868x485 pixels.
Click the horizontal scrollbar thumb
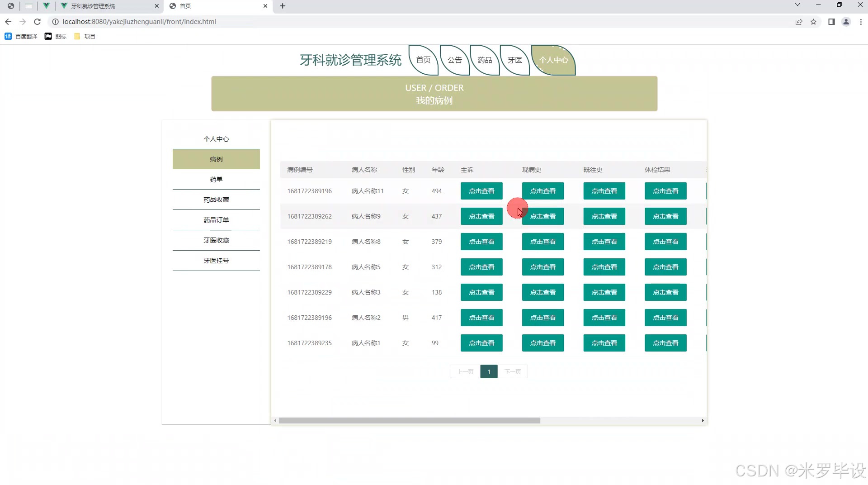410,420
